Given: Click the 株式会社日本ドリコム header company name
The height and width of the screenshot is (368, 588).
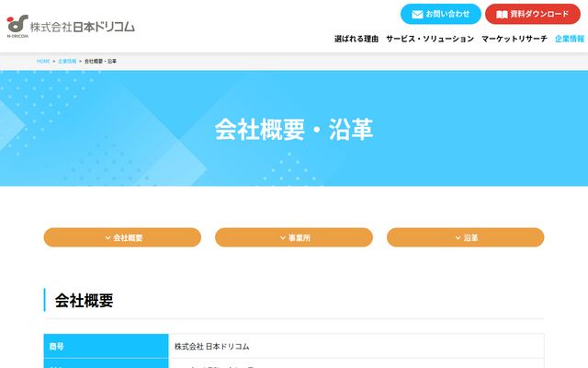Looking at the screenshot, I should coord(82,27).
